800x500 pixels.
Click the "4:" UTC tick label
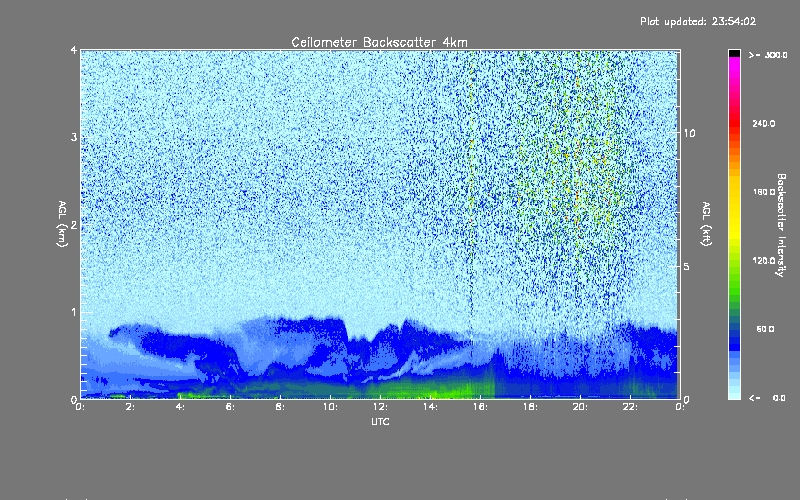pyautogui.click(x=180, y=407)
